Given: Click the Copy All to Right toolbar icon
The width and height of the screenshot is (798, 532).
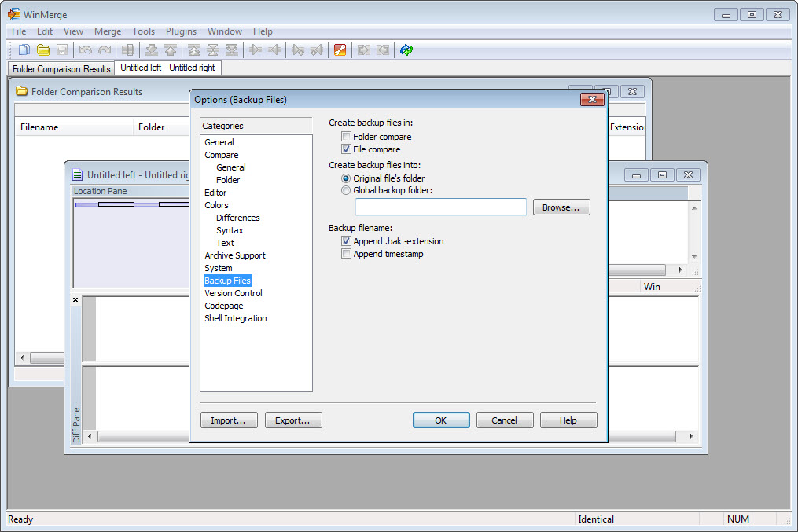Looking at the screenshot, I should pyautogui.click(x=364, y=50).
